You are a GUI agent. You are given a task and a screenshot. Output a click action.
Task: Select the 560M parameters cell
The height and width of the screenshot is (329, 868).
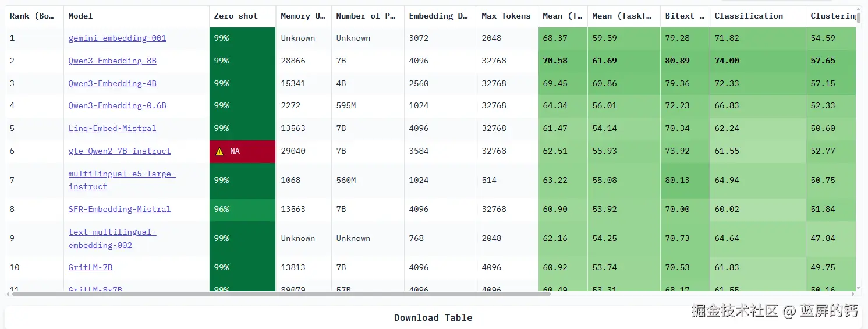tap(368, 181)
